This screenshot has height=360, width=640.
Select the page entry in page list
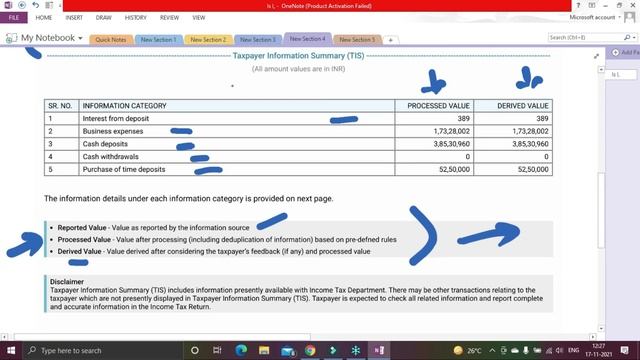click(x=622, y=75)
